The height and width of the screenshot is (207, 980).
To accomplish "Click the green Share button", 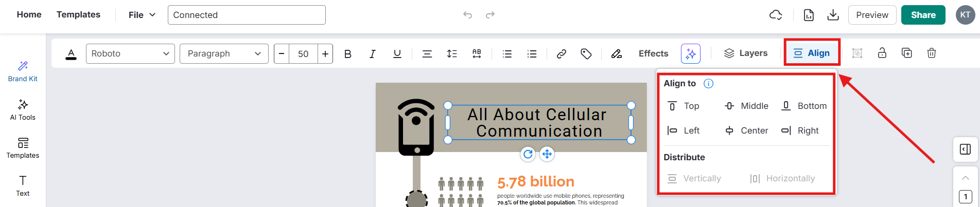I will [x=923, y=15].
